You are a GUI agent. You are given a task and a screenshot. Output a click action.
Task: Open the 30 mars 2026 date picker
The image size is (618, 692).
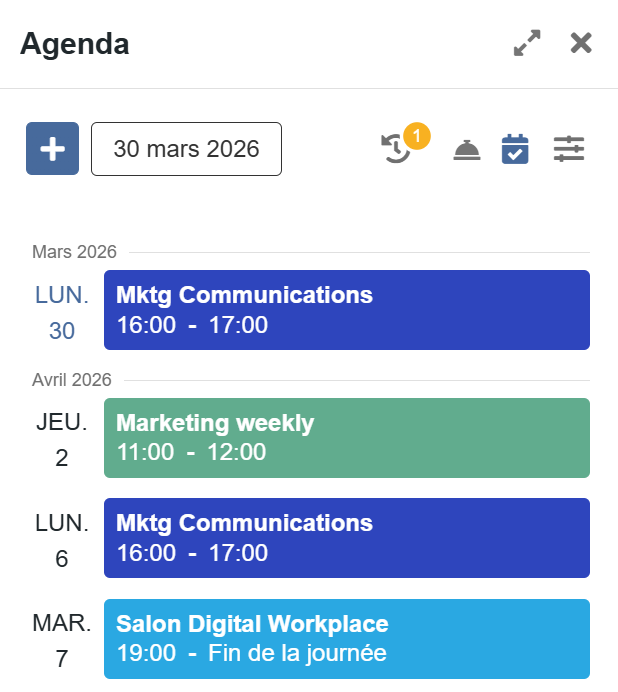(186, 149)
